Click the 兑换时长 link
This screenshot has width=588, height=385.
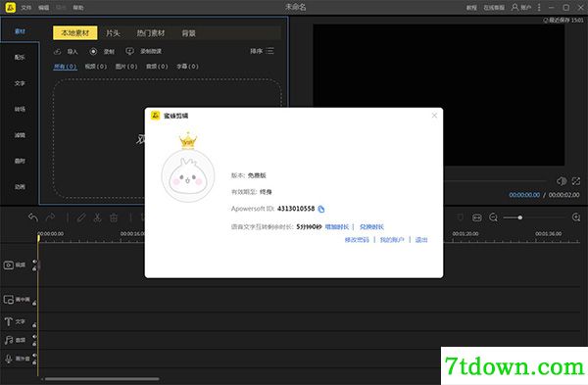pyautogui.click(x=371, y=227)
